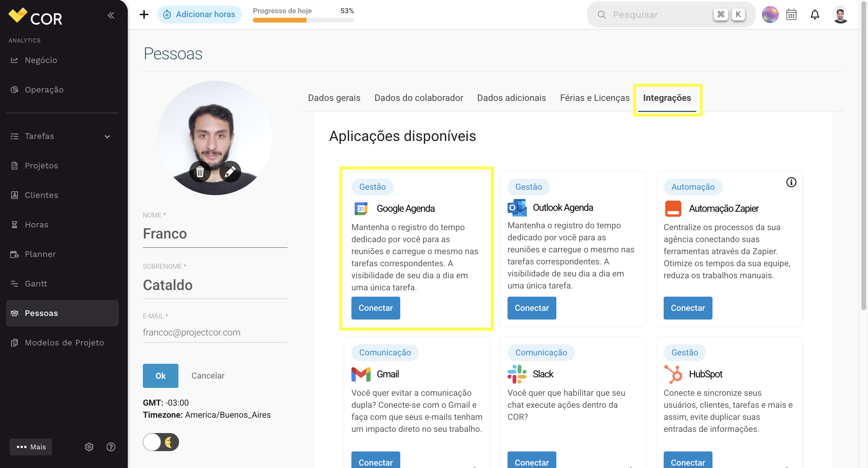Open settings gear in sidebar footer
The height and width of the screenshot is (468, 868).
point(89,447)
